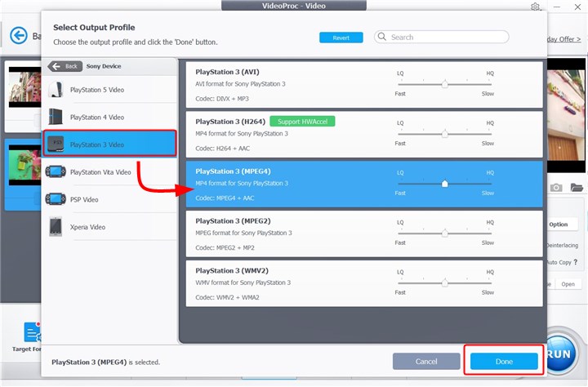Select the PlayStation 3 (H264) profile
This screenshot has height=387, width=588.
364,134
